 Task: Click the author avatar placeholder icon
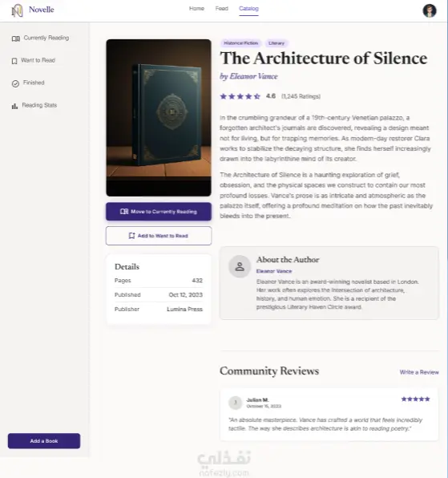pyautogui.click(x=240, y=266)
